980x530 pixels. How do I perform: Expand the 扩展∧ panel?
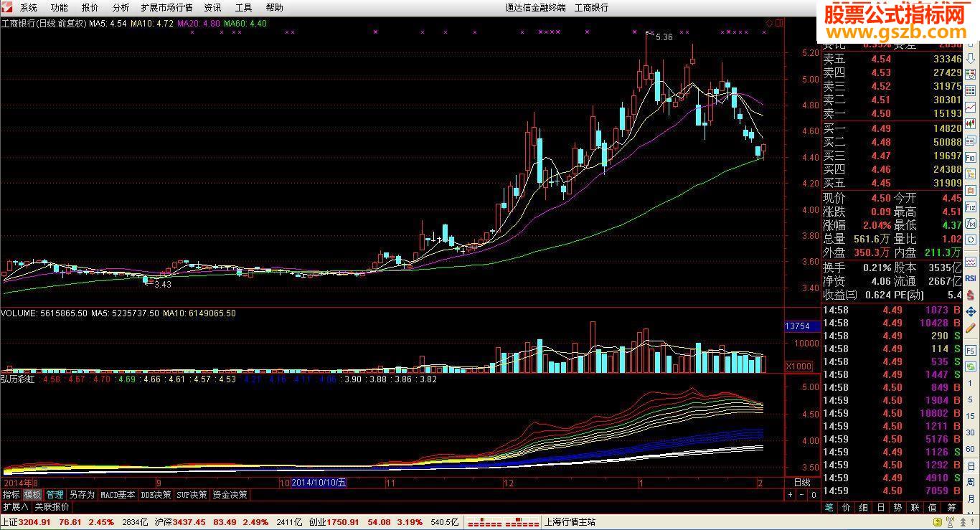(x=15, y=506)
